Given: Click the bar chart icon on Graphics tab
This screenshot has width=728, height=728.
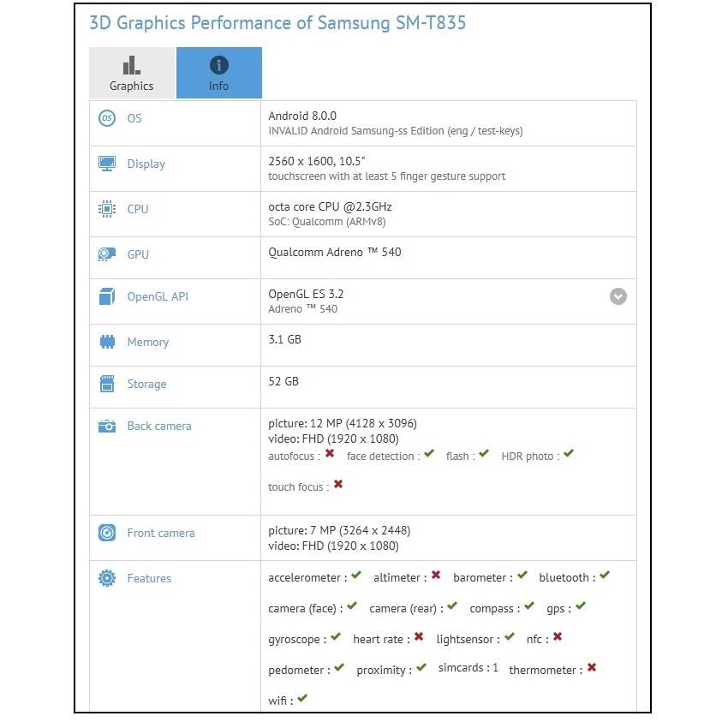Looking at the screenshot, I should click(x=131, y=65).
